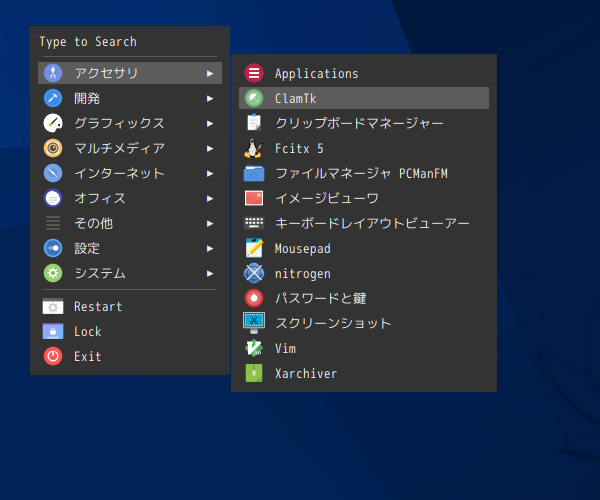Open the システム category label
The height and width of the screenshot is (500, 600).
point(100,273)
